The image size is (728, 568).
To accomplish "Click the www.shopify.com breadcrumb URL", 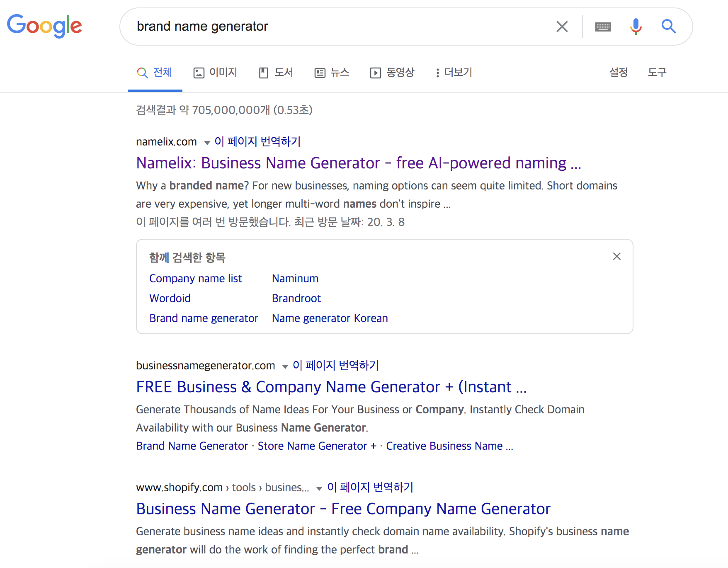I will click(x=223, y=488).
